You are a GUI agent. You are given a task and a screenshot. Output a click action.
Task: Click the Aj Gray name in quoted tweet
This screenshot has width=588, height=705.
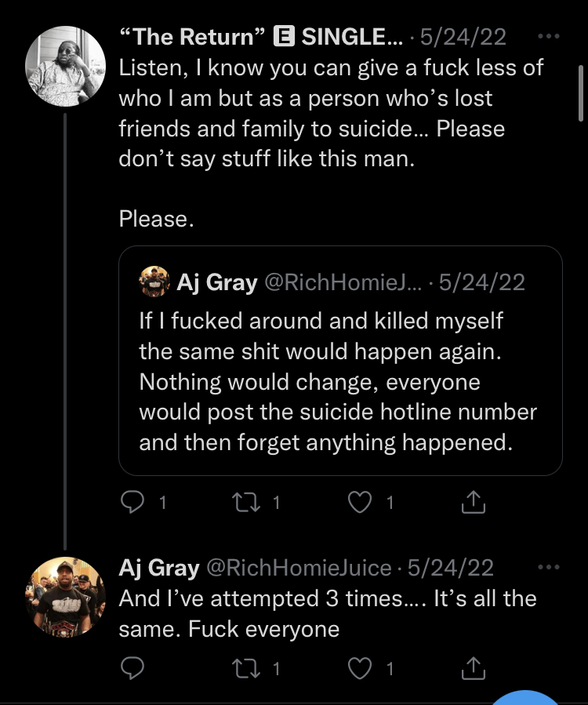(x=217, y=282)
